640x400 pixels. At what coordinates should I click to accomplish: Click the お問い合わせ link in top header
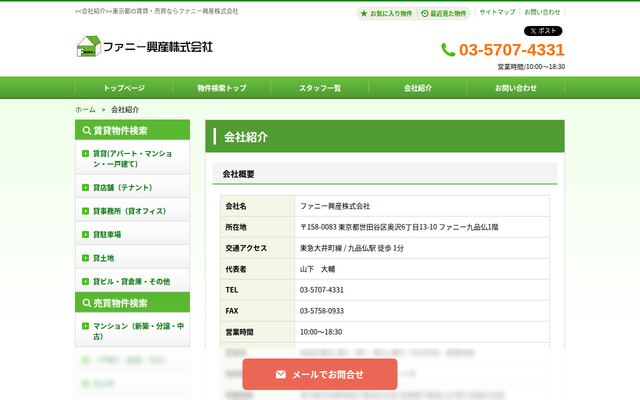pyautogui.click(x=542, y=12)
